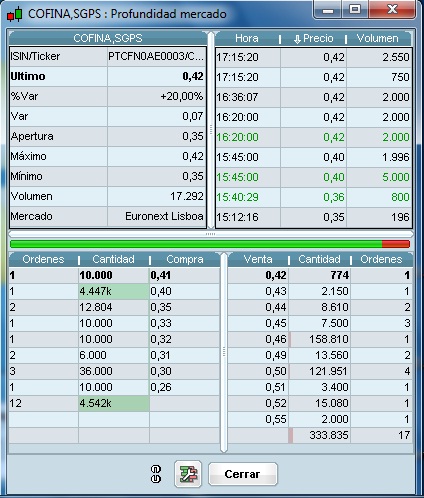The width and height of the screenshot is (424, 498).
Task: Click the link chain icon
Action: tap(156, 474)
